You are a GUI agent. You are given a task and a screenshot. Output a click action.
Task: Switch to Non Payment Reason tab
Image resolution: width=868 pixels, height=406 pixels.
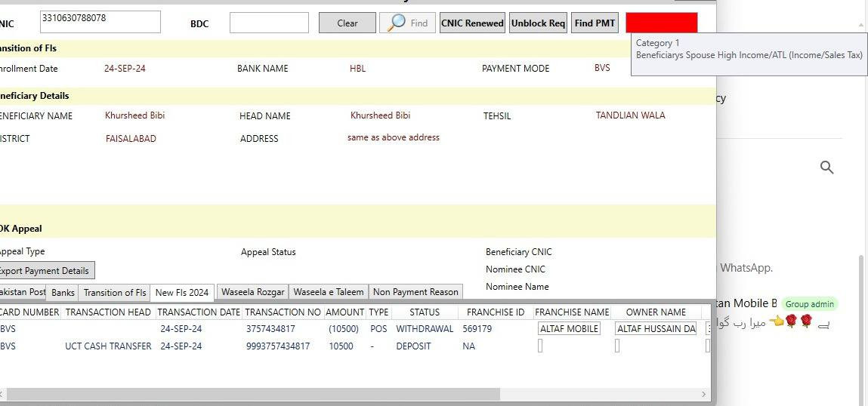pyautogui.click(x=415, y=292)
